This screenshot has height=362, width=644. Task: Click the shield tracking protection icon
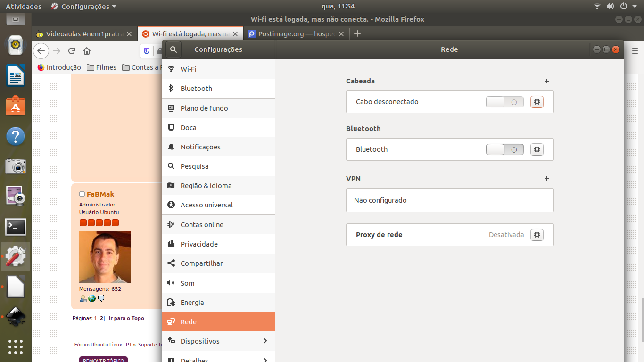(x=147, y=51)
